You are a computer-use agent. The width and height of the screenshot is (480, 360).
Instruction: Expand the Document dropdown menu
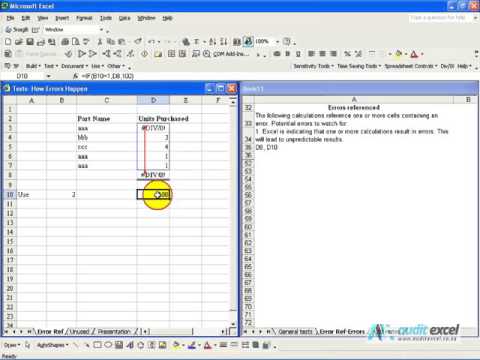(x=75, y=66)
